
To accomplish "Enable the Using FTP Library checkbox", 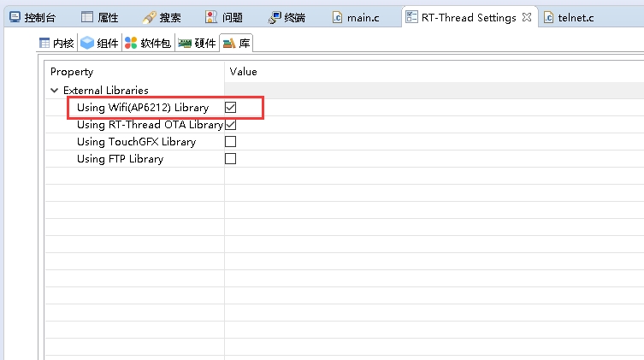I will [x=230, y=159].
